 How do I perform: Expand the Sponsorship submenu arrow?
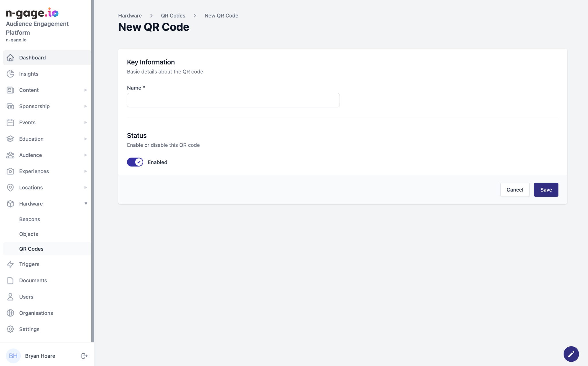(86, 106)
